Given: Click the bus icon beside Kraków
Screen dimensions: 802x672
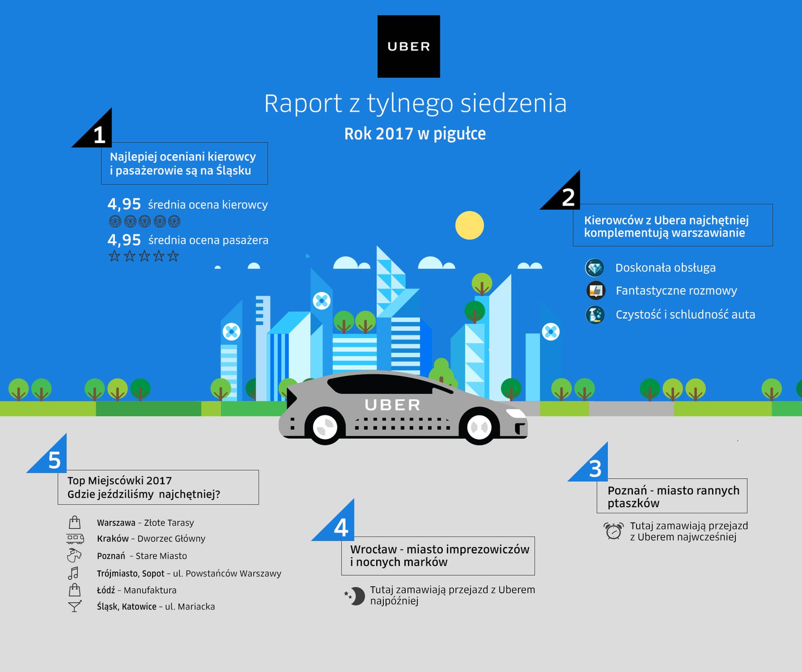Looking at the screenshot, I should click(x=75, y=539).
